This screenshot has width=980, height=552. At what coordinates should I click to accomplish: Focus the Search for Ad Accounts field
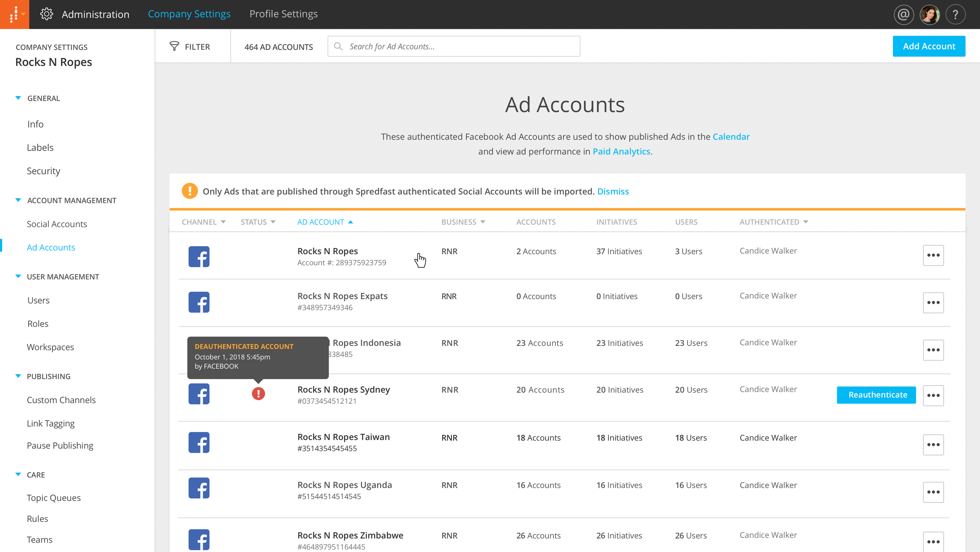(x=454, y=46)
